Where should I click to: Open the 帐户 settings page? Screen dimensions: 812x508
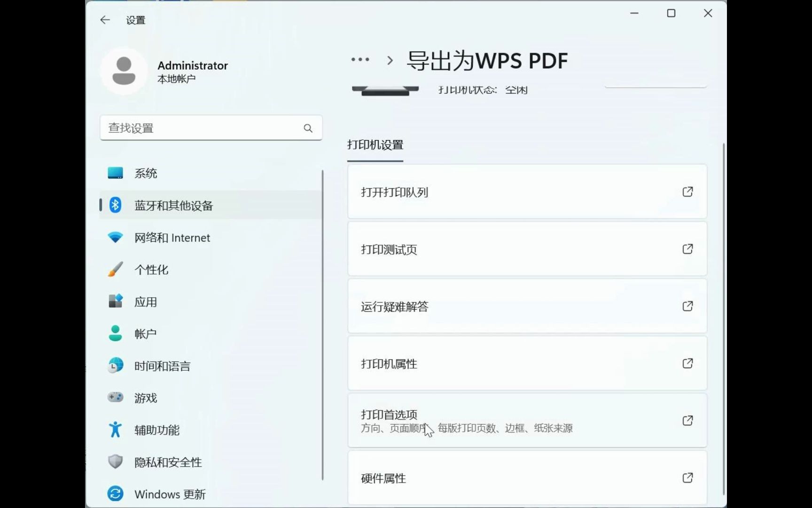[211, 333]
